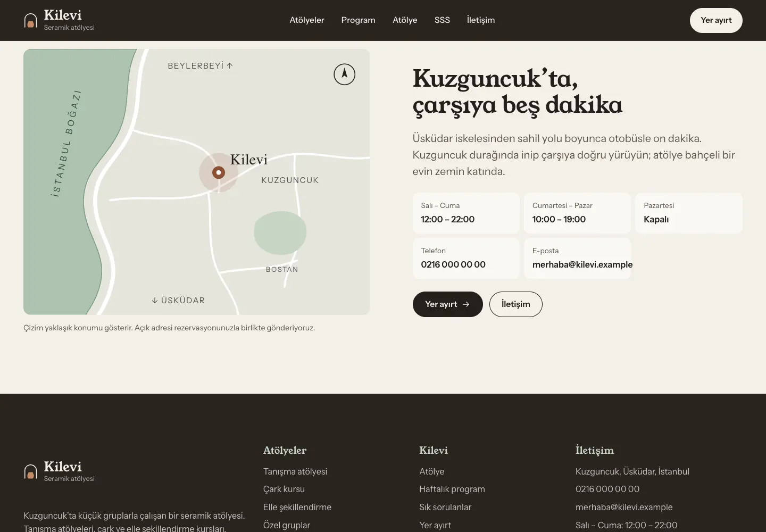Click the footer Kilevi logo icon
Viewport: 766px width, 532px height.
[31, 471]
